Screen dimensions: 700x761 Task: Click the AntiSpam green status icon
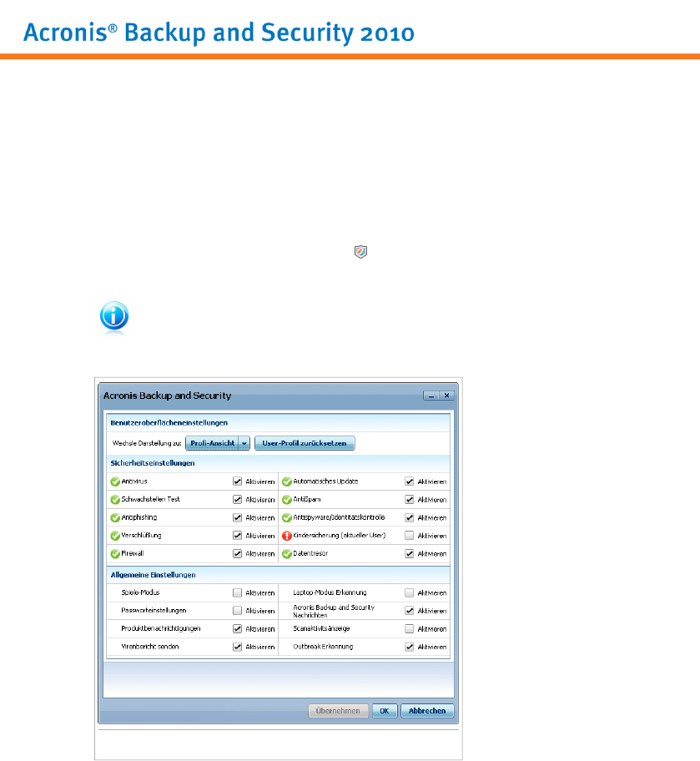287,499
